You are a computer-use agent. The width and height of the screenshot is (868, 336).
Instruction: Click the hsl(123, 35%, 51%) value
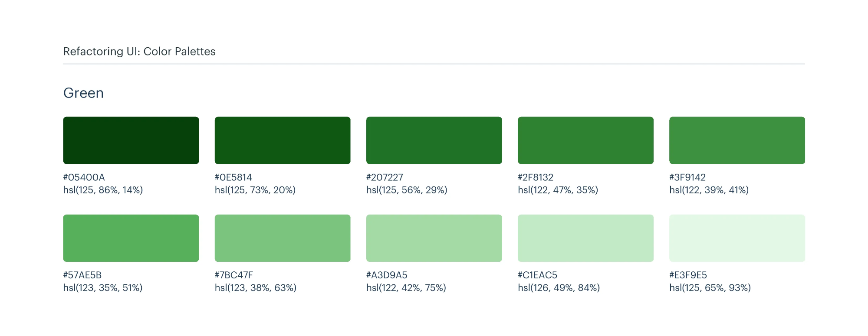[x=103, y=288]
